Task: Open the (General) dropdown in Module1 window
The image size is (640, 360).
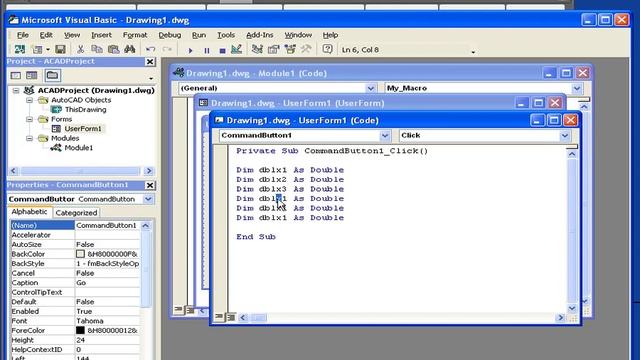Action: tap(370, 88)
